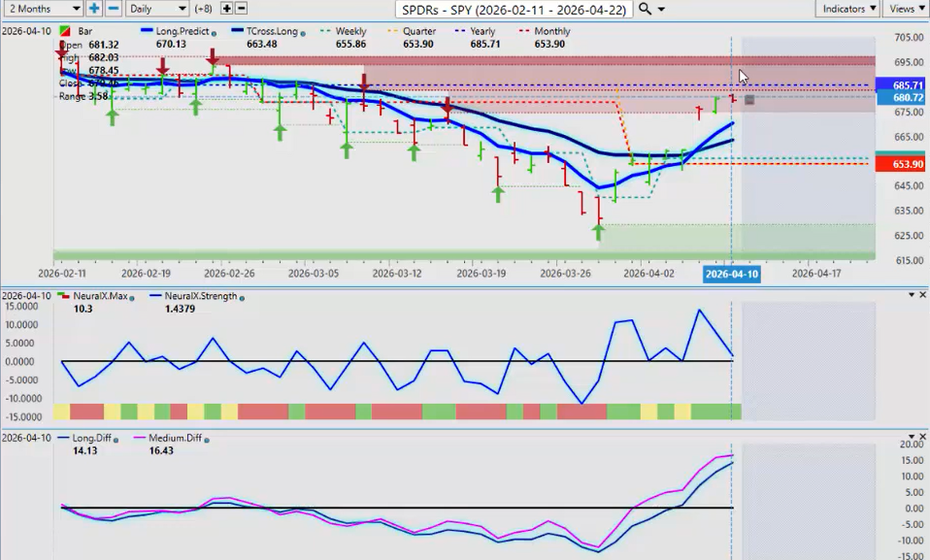The width and height of the screenshot is (930, 560).
Task: Click the magnifier symbol search icon
Action: click(x=645, y=9)
